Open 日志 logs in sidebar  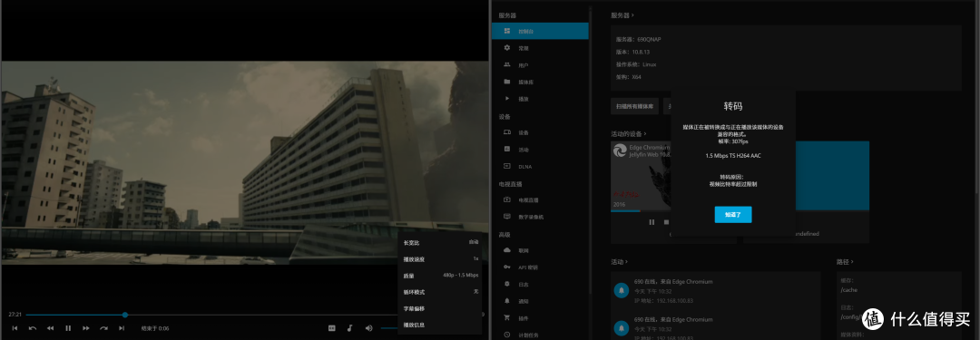coord(540,285)
